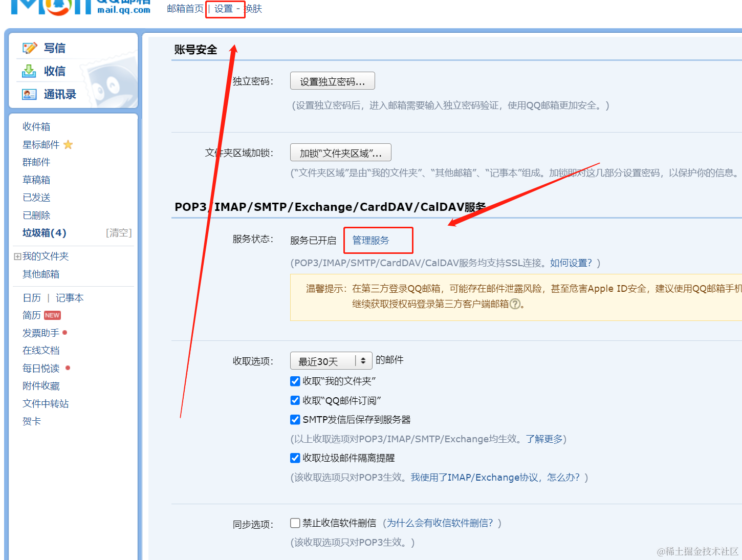742x560 pixels.
Task: Click 继续获取授权码登录第三方客户端邮箱 link
Action: coord(430,304)
